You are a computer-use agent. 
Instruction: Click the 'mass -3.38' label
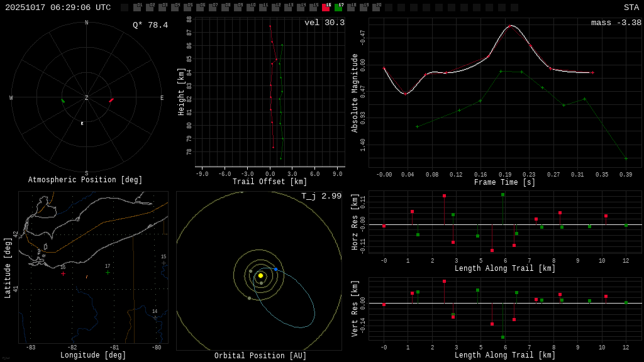coord(616,23)
